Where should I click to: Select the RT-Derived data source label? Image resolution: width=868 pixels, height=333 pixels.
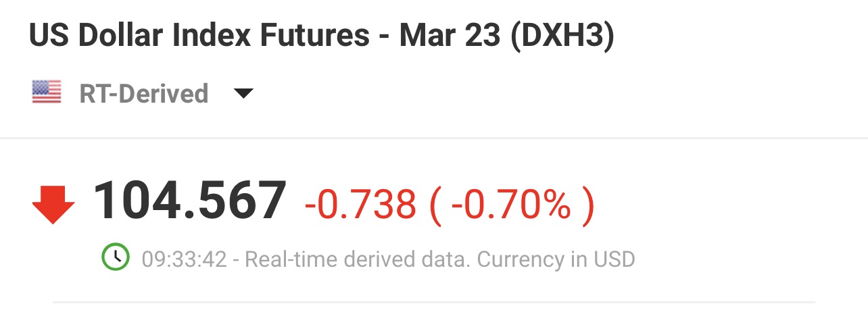(x=143, y=93)
